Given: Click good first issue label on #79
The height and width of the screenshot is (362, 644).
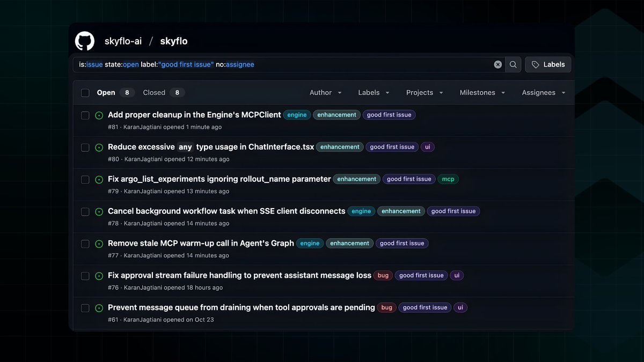Looking at the screenshot, I should [x=409, y=179].
